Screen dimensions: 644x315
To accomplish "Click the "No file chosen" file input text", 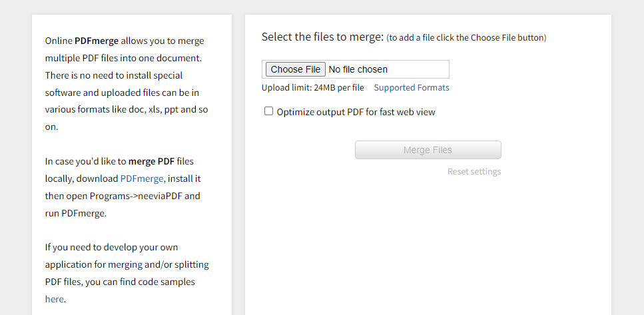I will [358, 69].
